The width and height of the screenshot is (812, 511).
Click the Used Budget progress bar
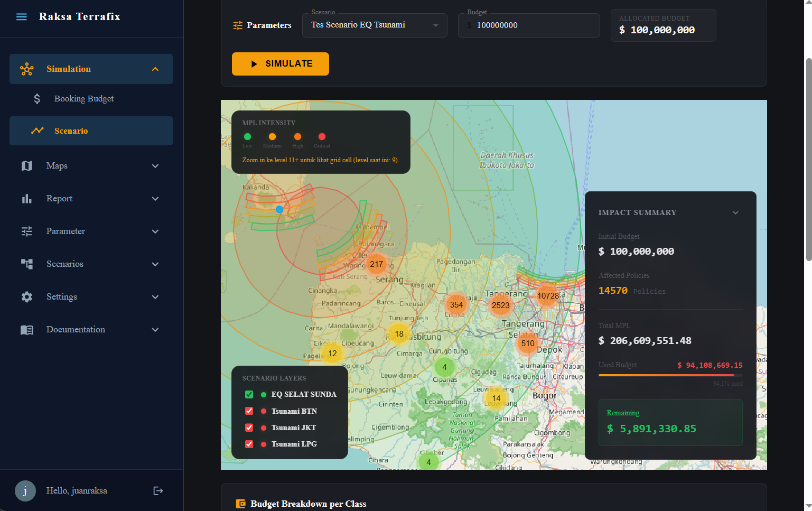tap(670, 375)
